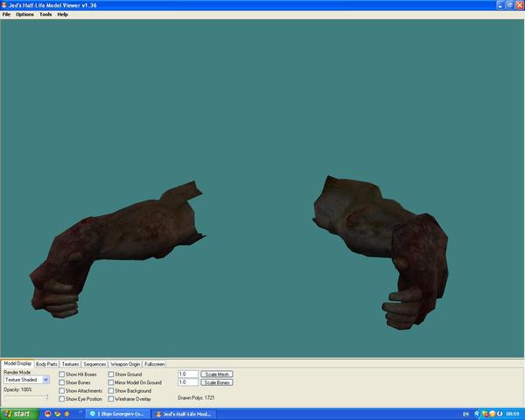Close the Model Viewer window
Viewport: 525px width, 420px height.
tap(519, 5)
